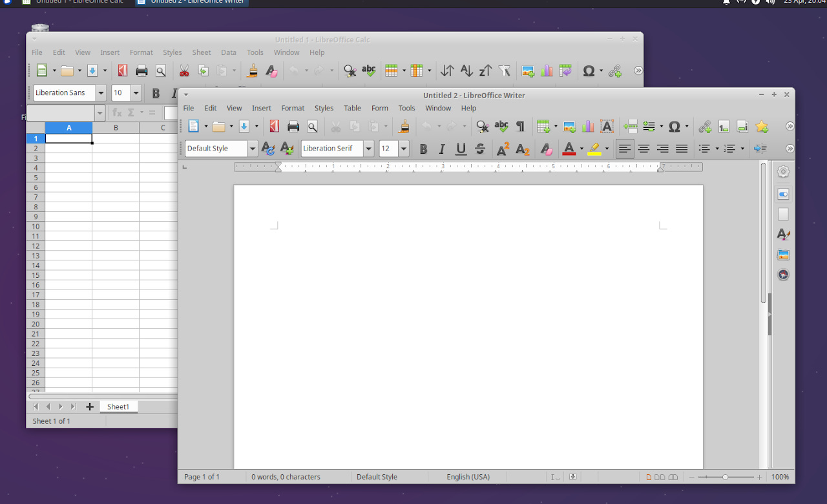Viewport: 827px width, 504px height.
Task: Toggle Strikethrough in Writer formatting bar
Action: pyautogui.click(x=479, y=149)
